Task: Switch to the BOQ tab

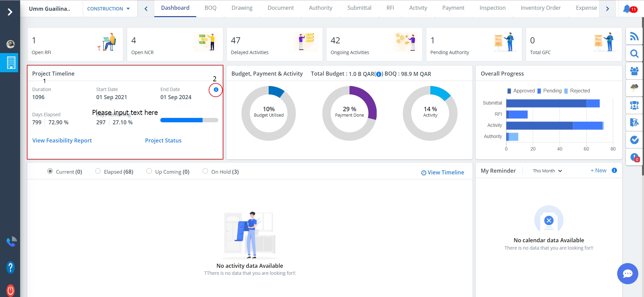Action: pos(210,8)
